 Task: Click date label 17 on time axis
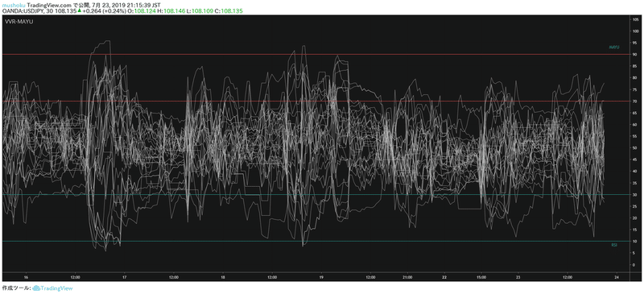click(x=125, y=278)
